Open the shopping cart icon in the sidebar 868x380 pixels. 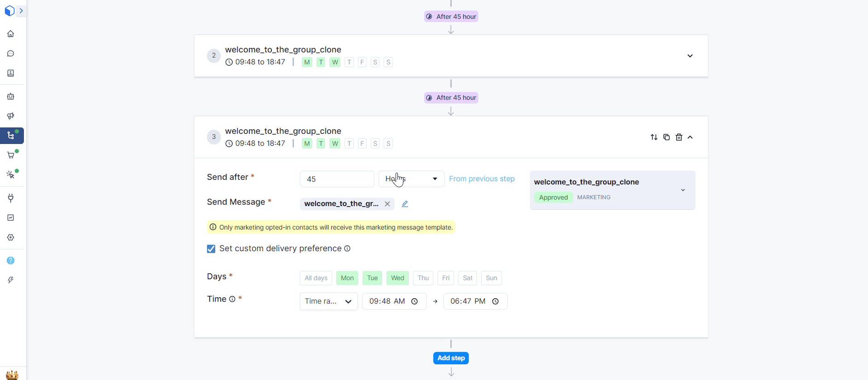11,155
